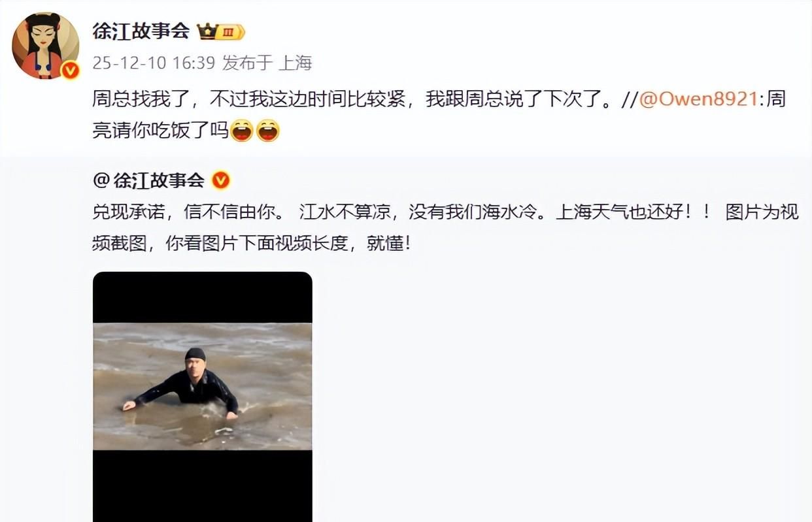Click the first laughing emoji
The image size is (812, 522).
coord(242,131)
